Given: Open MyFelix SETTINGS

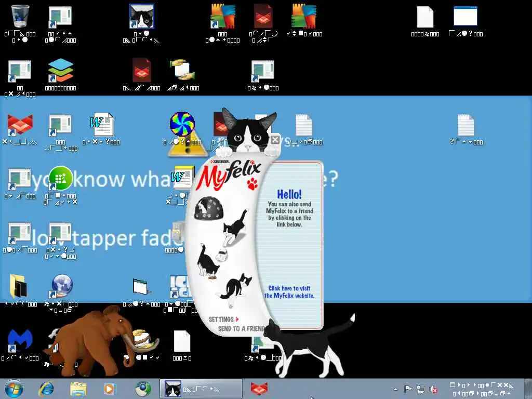Looking at the screenshot, I should (223, 320).
